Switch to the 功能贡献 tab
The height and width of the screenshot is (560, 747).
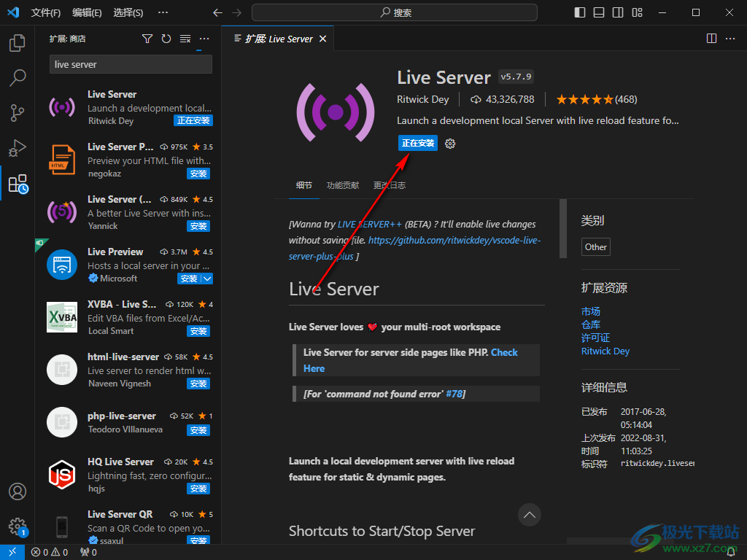coord(343,185)
